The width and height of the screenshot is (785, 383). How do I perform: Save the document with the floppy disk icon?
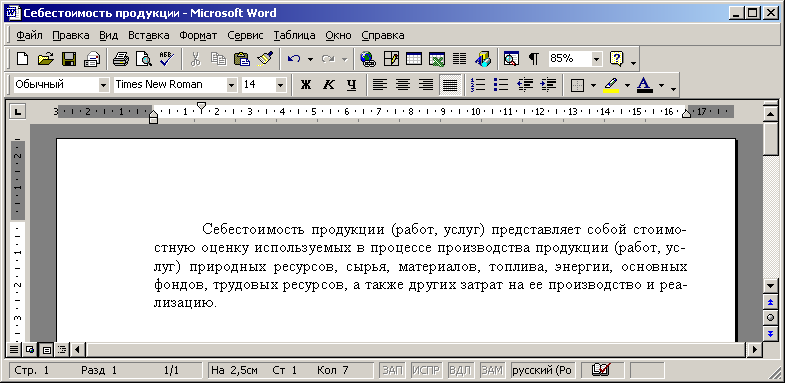click(69, 59)
